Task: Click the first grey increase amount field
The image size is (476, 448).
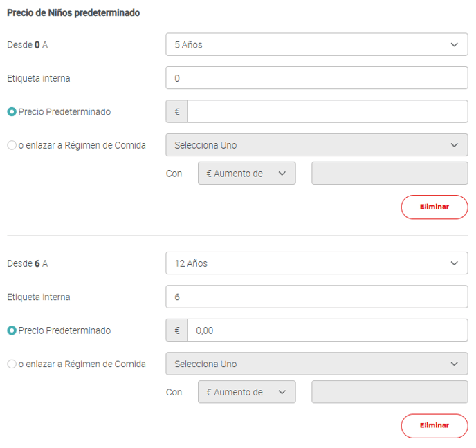Action: tap(390, 174)
